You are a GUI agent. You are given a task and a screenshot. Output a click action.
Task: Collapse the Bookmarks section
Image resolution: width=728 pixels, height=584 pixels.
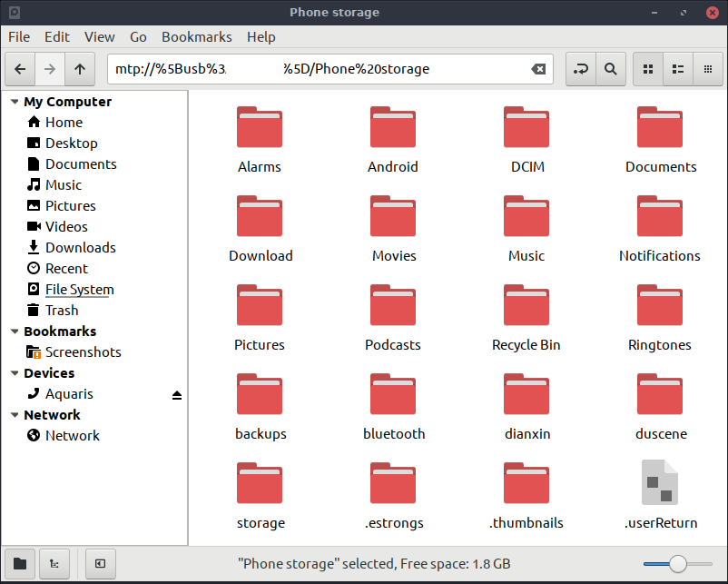[x=14, y=332]
